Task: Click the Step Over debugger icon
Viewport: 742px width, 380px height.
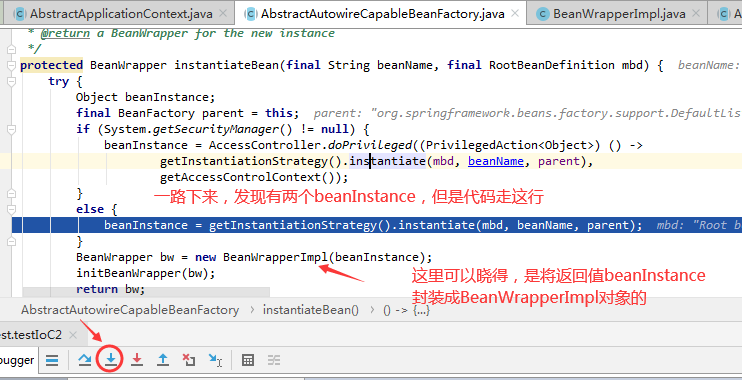Action: [x=85, y=360]
